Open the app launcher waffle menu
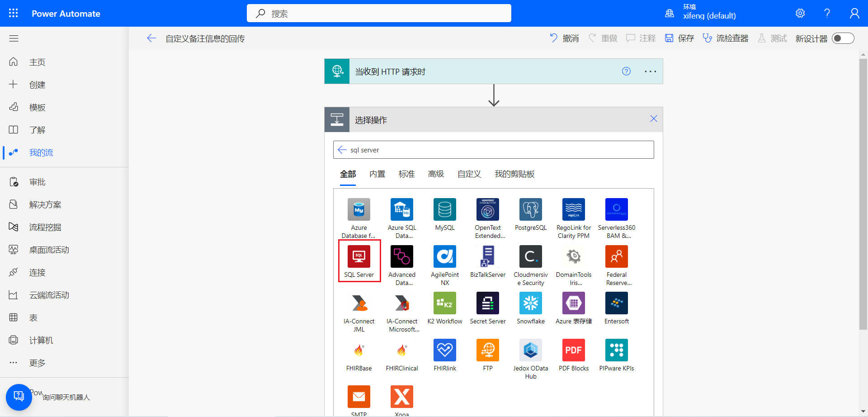868x417 pixels. pyautogui.click(x=14, y=13)
